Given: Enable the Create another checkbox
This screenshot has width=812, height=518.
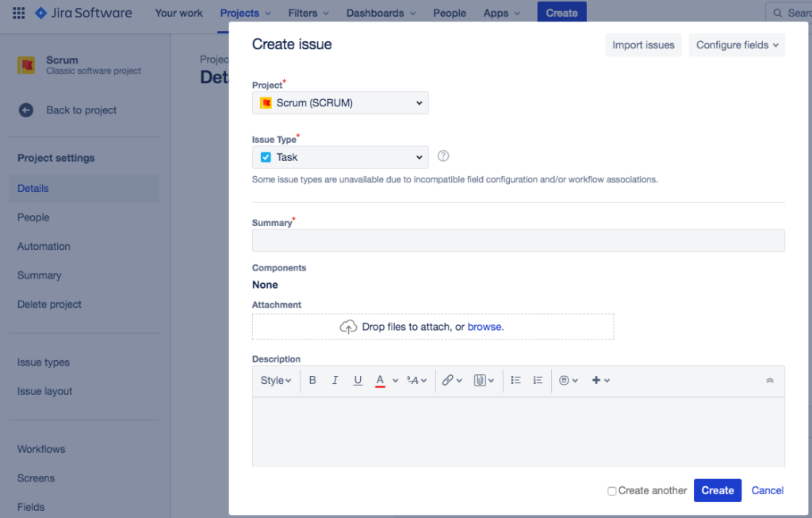Looking at the screenshot, I should pyautogui.click(x=611, y=490).
